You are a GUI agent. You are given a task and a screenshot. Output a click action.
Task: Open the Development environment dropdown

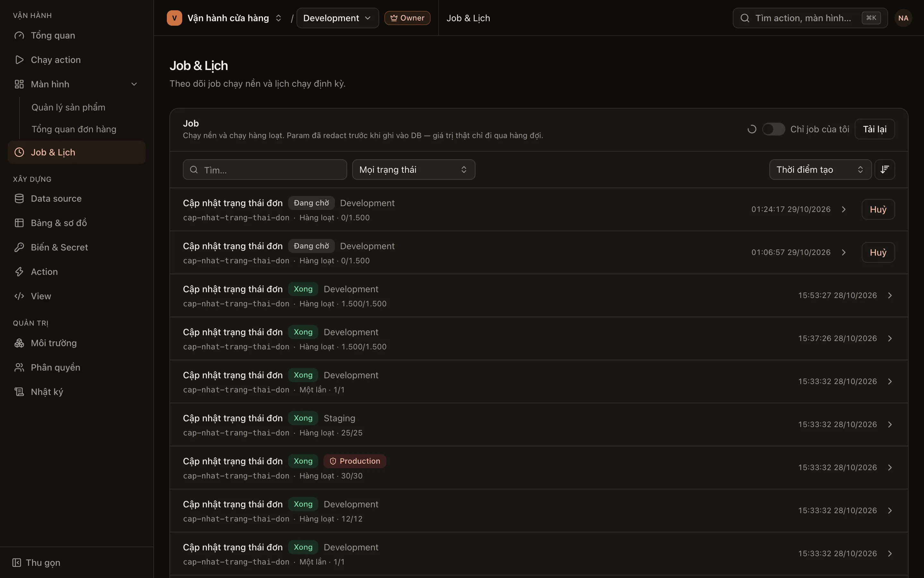point(338,18)
